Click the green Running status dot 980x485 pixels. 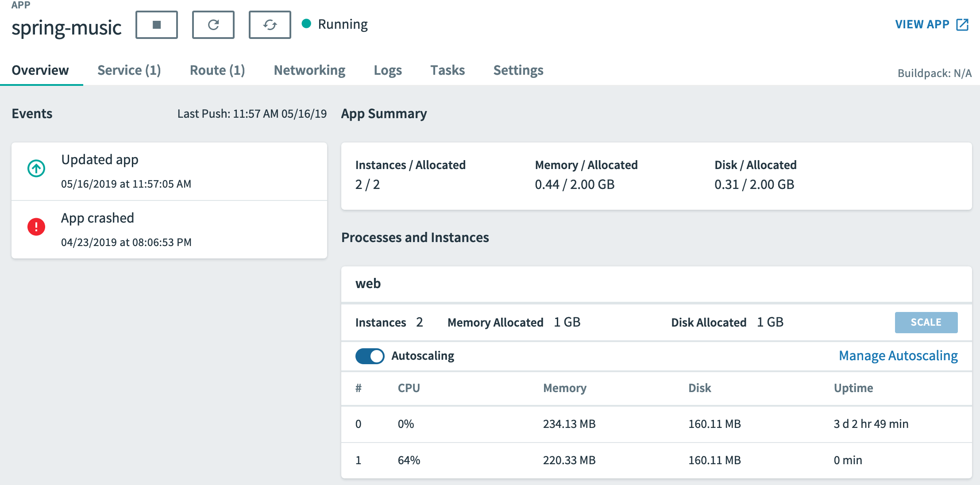[306, 23]
